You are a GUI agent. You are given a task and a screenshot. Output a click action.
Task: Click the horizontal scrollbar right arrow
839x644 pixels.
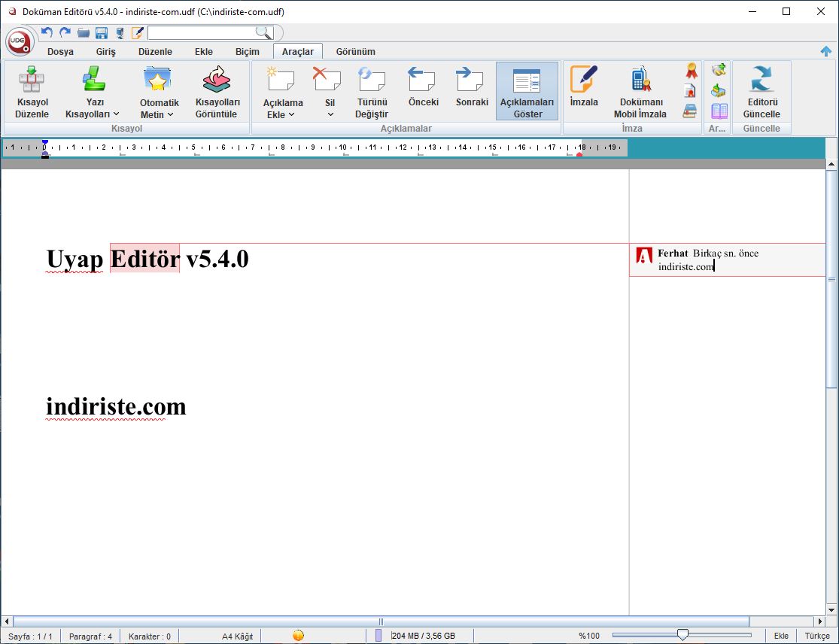click(819, 621)
